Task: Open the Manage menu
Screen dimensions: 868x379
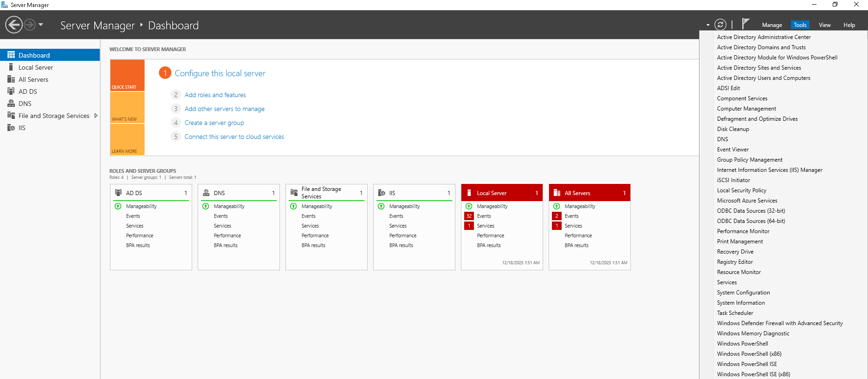Action: tap(772, 25)
